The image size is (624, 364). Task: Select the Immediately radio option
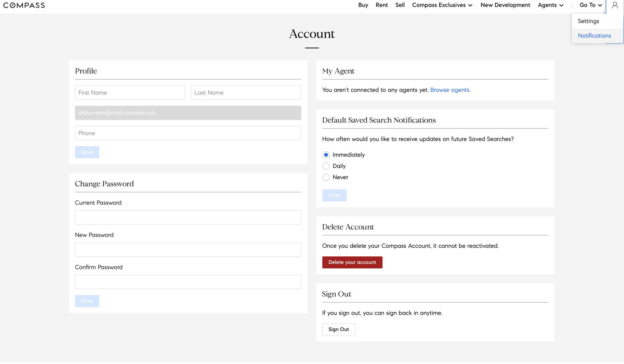pyautogui.click(x=326, y=155)
